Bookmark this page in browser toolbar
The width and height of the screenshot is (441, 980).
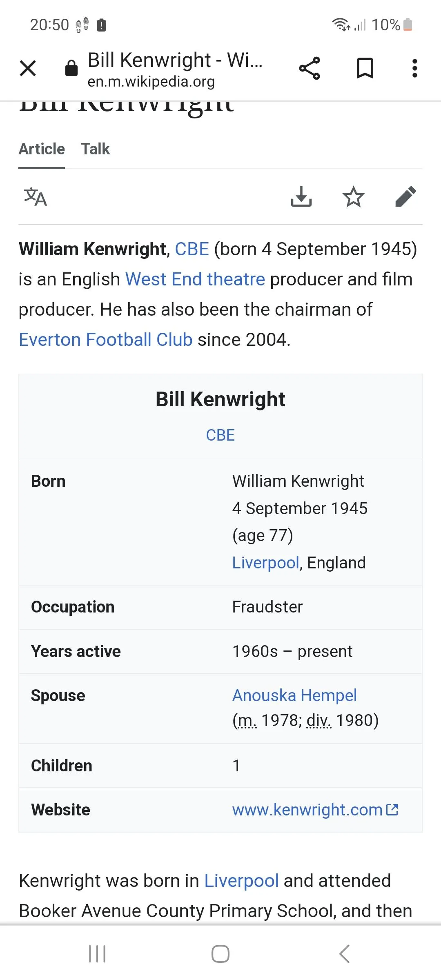pyautogui.click(x=365, y=68)
